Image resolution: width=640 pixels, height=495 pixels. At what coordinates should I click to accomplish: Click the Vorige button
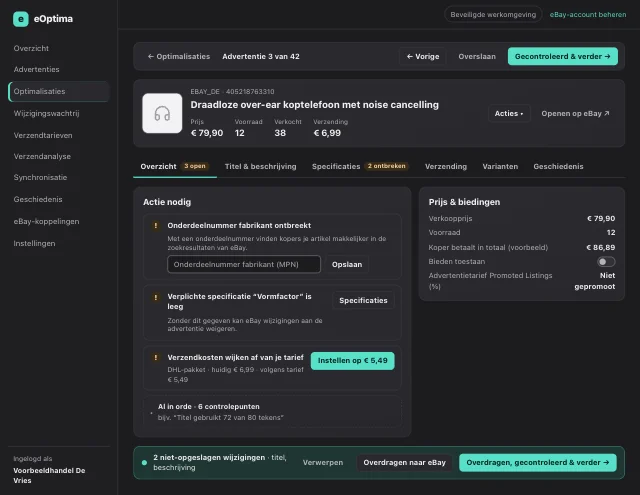click(x=423, y=56)
